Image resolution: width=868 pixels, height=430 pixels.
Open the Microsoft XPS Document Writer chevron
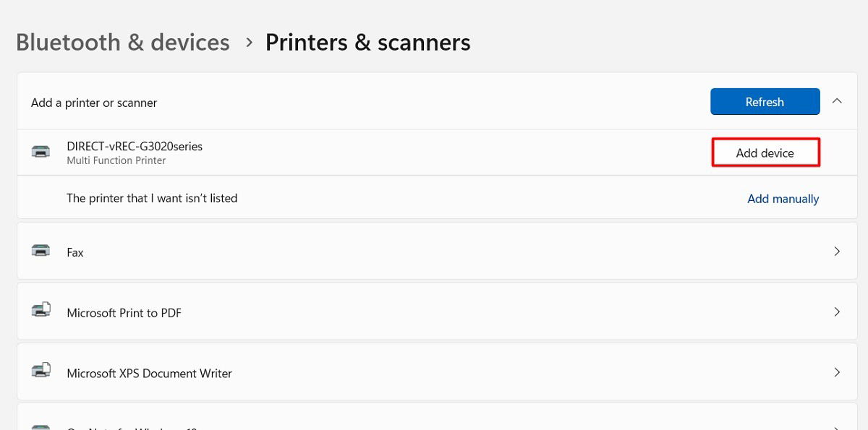837,373
